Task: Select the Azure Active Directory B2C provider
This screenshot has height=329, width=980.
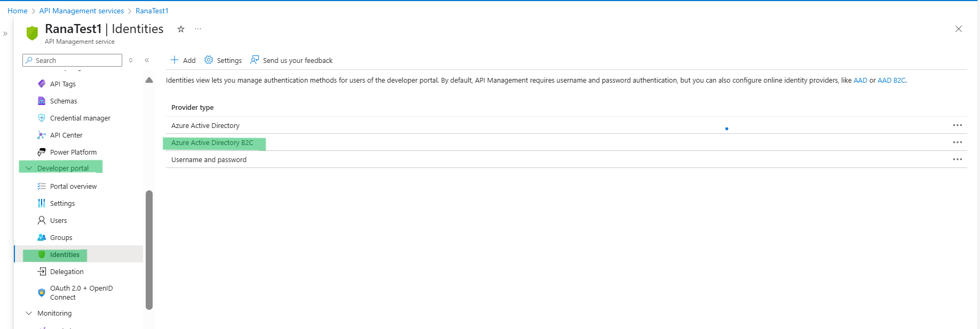Action: (566, 142)
